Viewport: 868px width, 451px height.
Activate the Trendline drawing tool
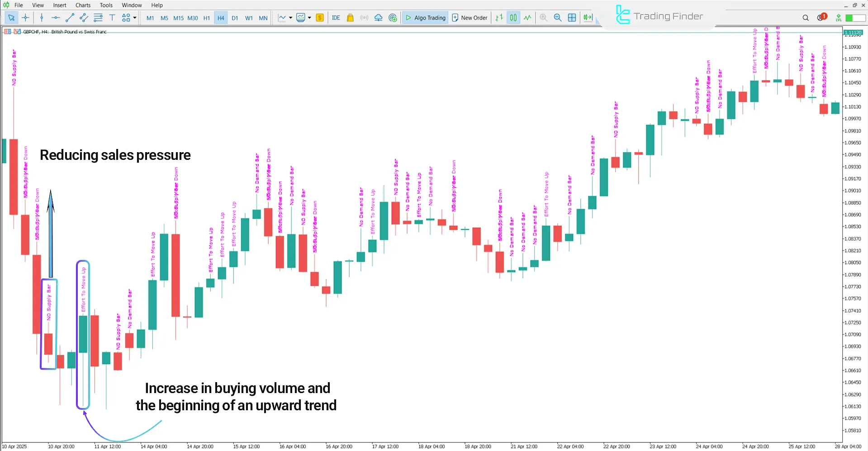pyautogui.click(x=70, y=18)
